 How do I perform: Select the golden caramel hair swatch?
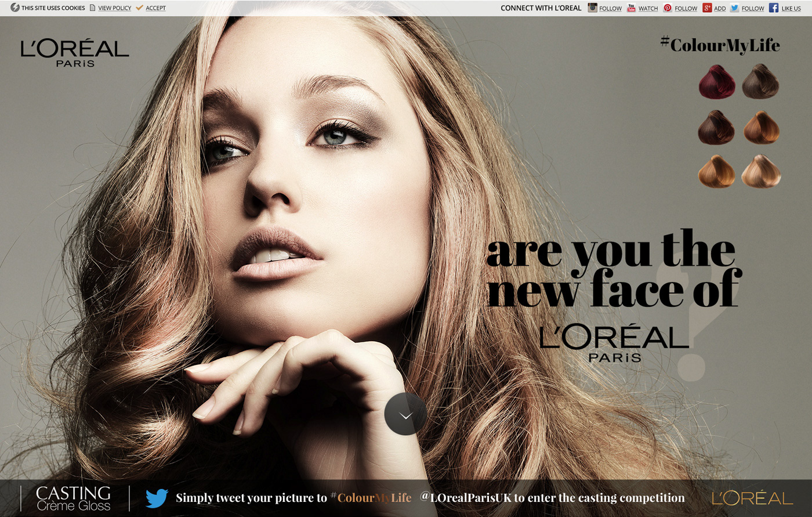[x=716, y=171]
